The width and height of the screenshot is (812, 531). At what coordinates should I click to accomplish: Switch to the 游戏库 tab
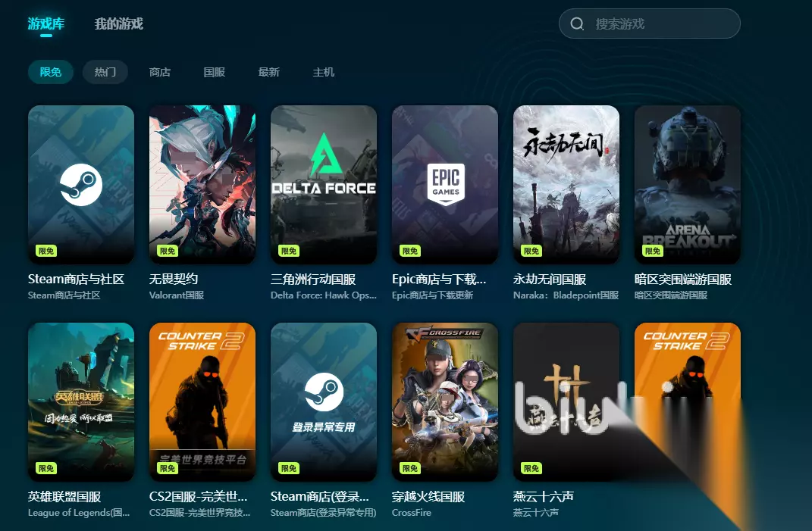46,23
